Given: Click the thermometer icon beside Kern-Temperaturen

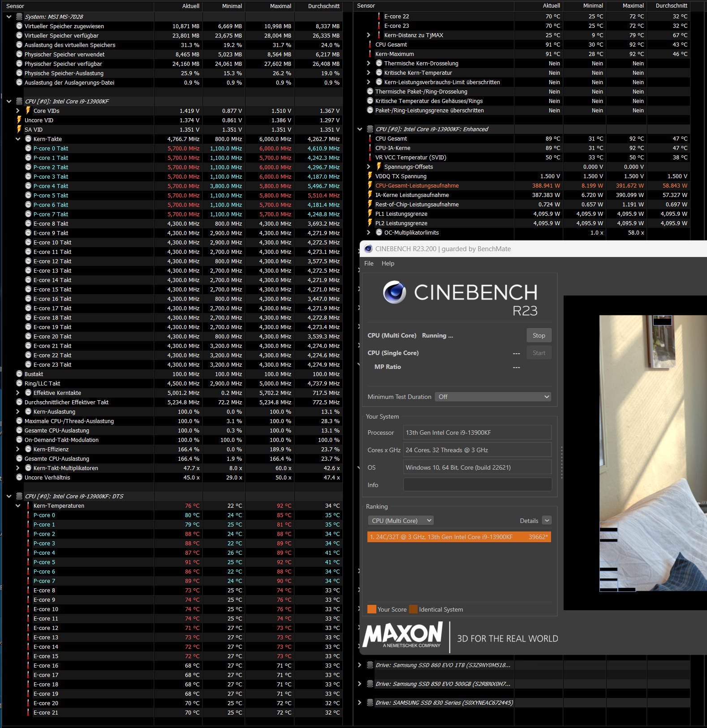Looking at the screenshot, I should coord(28,505).
